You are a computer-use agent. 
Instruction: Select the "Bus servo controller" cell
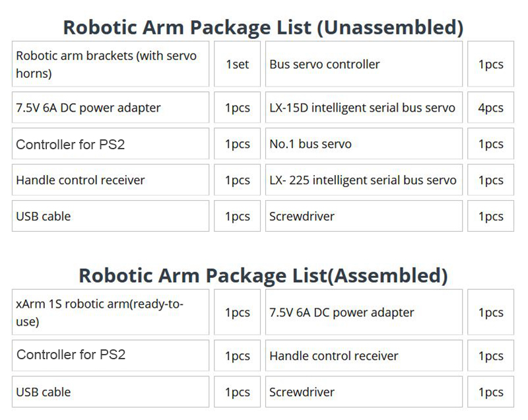point(364,64)
